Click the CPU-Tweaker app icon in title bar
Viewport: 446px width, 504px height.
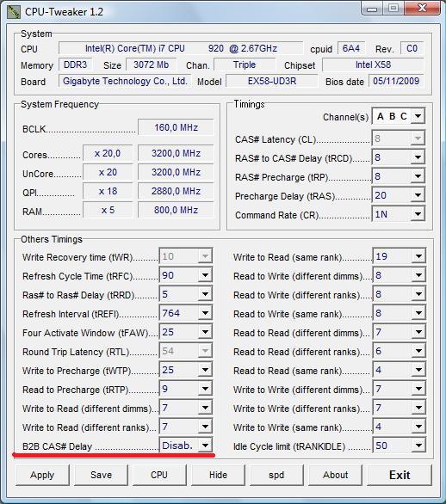(x=14, y=11)
